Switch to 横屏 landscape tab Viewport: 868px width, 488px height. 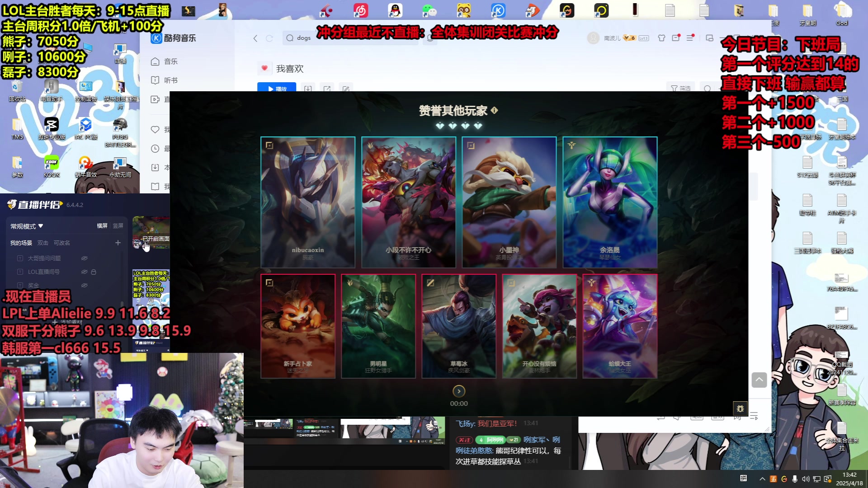pos(102,226)
